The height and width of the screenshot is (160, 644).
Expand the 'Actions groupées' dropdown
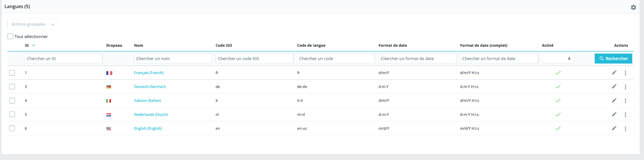[x=33, y=24]
